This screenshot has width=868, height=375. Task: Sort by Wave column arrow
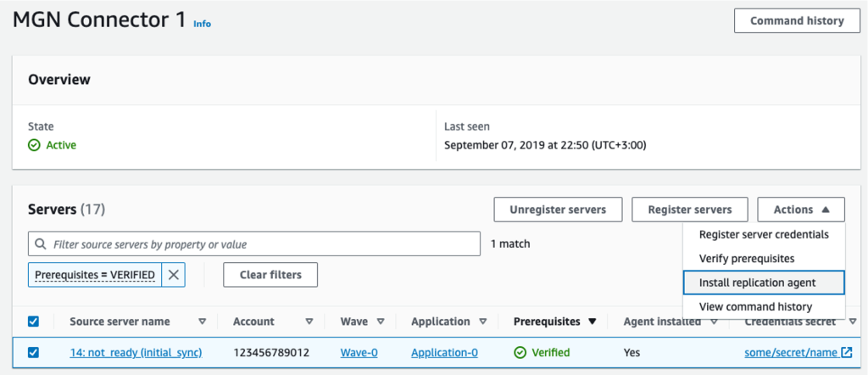coord(381,322)
